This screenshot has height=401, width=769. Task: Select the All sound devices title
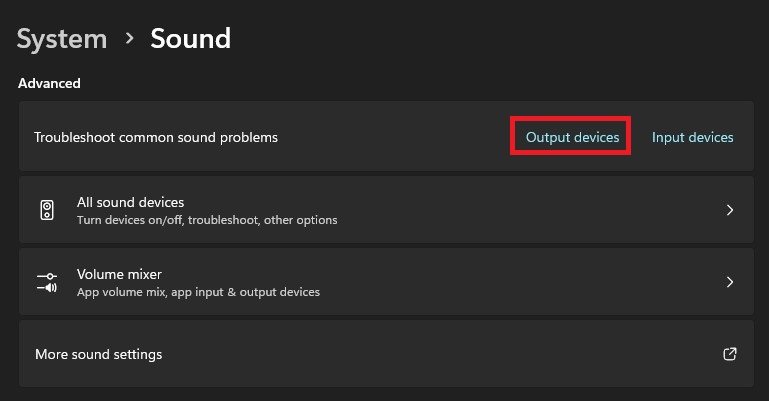click(x=130, y=202)
